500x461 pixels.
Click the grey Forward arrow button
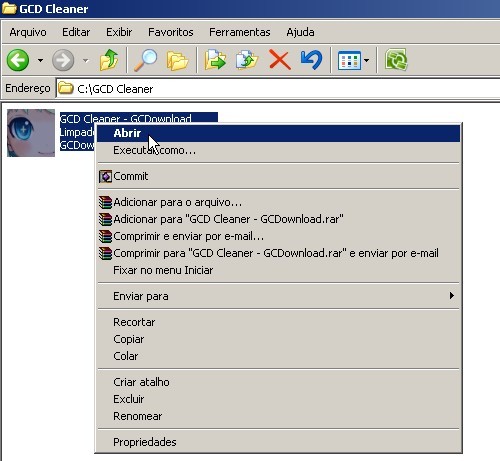(x=63, y=60)
